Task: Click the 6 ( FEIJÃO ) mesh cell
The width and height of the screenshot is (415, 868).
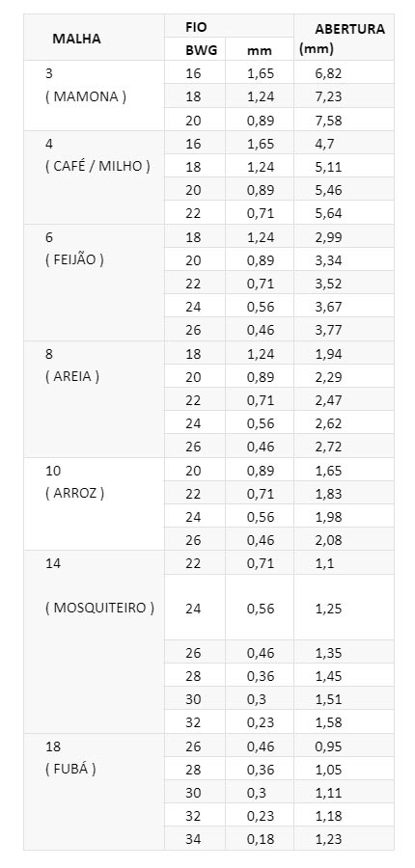Action: [94, 283]
